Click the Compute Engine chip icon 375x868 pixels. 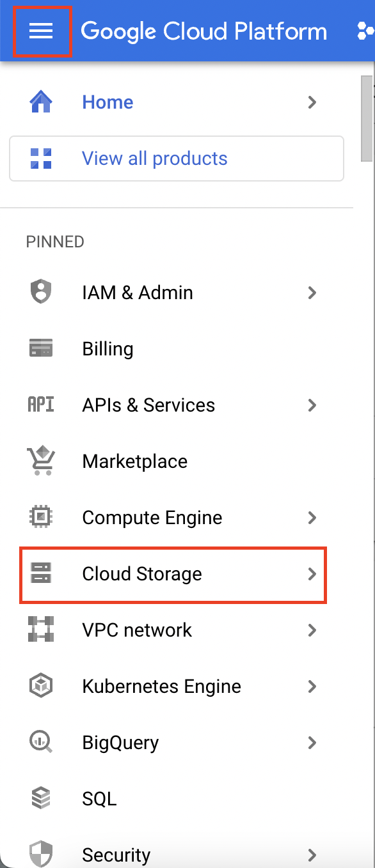pyautogui.click(x=41, y=518)
